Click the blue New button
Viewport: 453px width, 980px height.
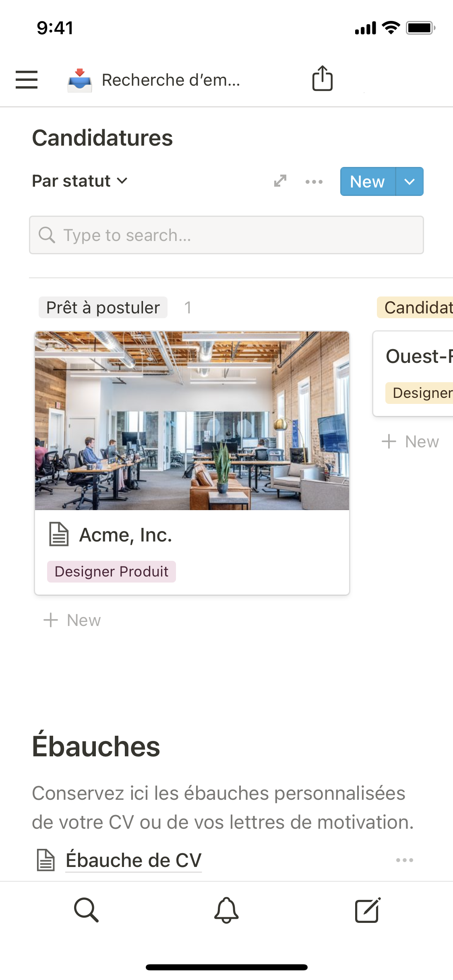pyautogui.click(x=367, y=182)
